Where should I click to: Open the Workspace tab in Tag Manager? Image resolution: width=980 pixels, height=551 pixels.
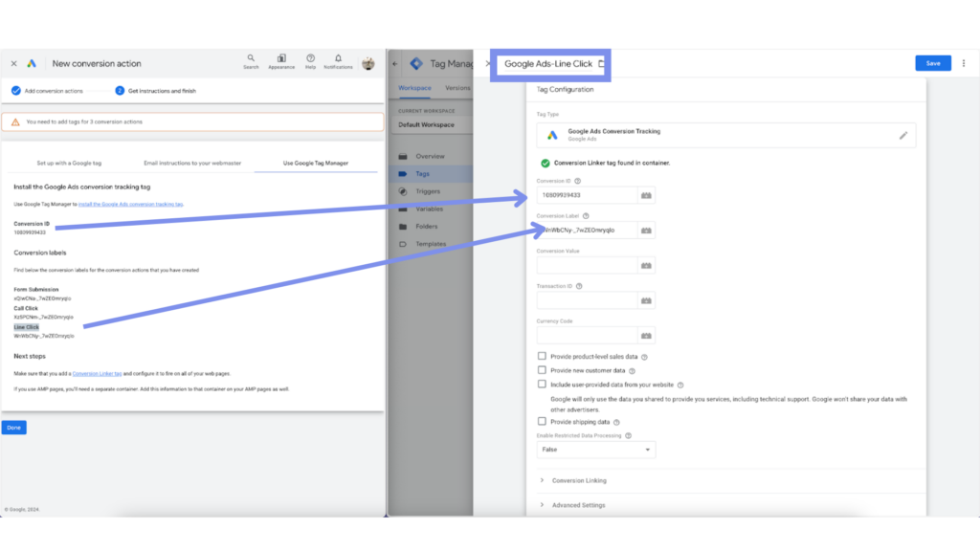point(414,88)
